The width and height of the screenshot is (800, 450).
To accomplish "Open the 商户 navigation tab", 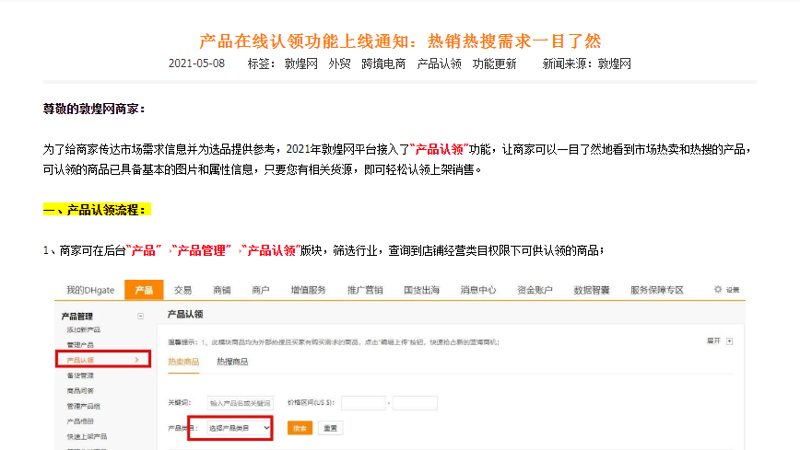I will tap(261, 290).
